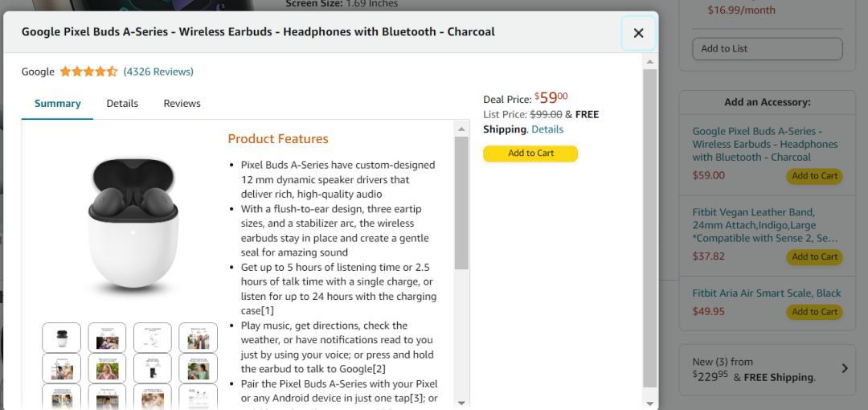Image resolution: width=868 pixels, height=410 pixels.
Task: Close the Pixel Buds product popup
Action: click(x=638, y=33)
